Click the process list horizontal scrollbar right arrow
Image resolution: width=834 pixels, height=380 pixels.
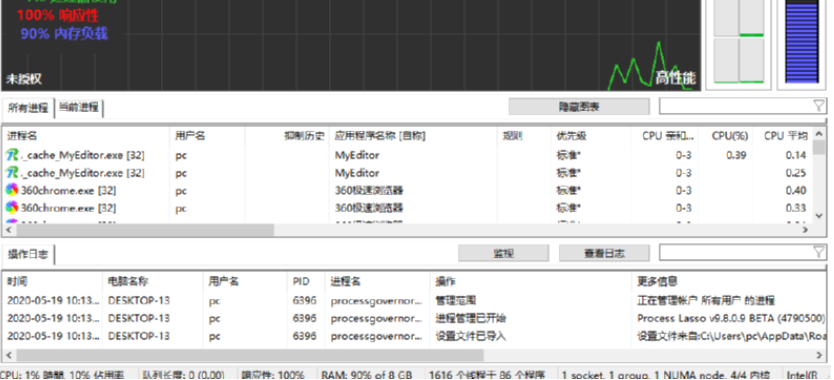pyautogui.click(x=805, y=230)
